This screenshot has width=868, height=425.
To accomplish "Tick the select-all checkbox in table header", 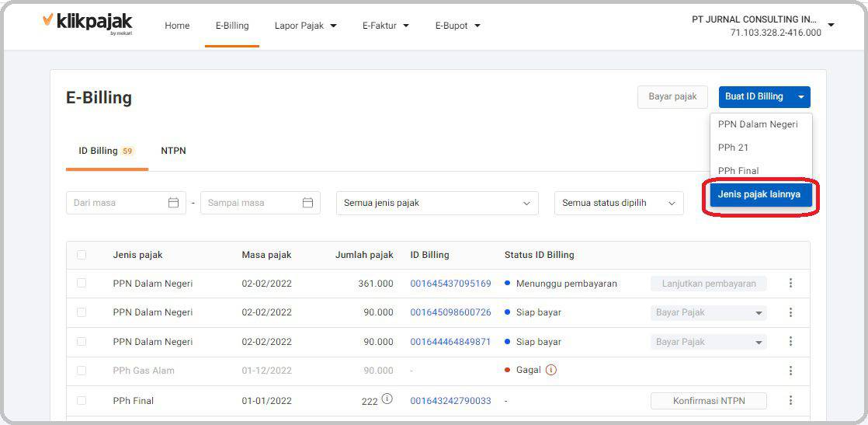I will click(x=82, y=255).
